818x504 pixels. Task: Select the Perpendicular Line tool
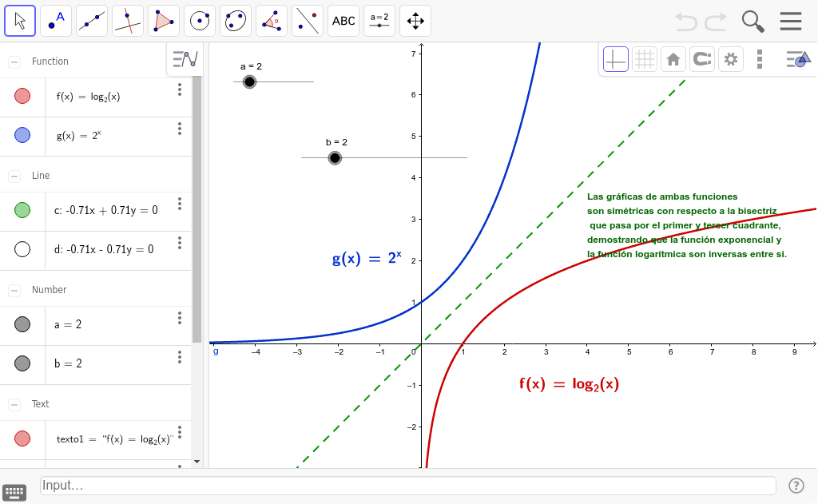[x=128, y=21]
